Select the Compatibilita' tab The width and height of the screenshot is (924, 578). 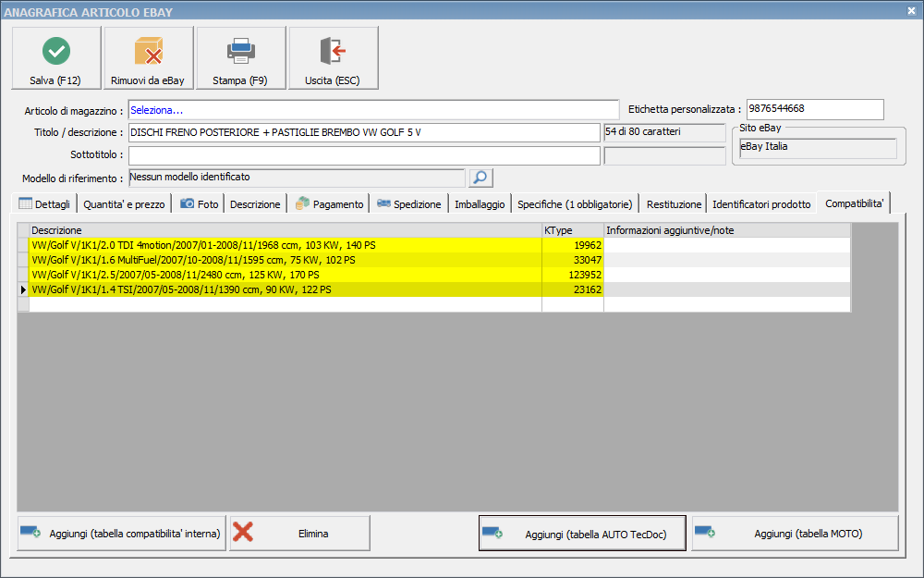click(854, 203)
